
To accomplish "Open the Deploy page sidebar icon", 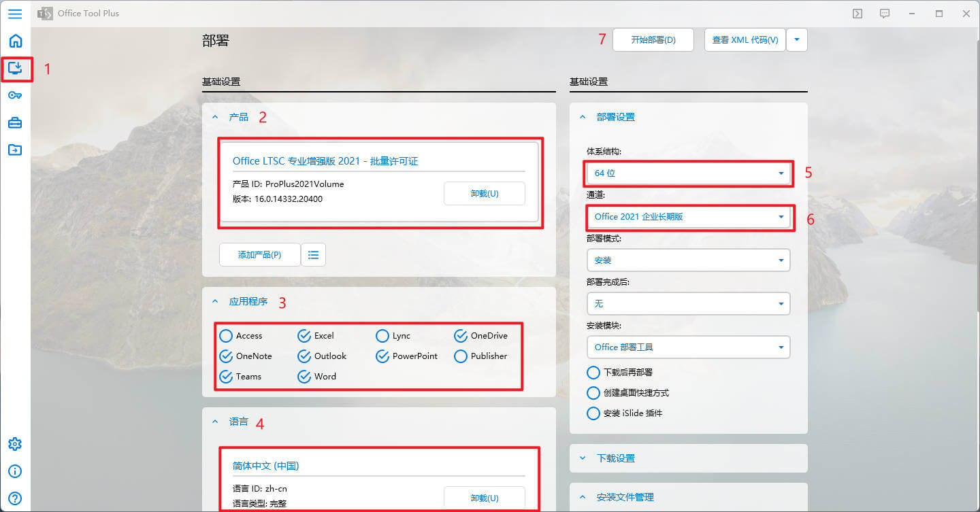I will click(x=15, y=67).
